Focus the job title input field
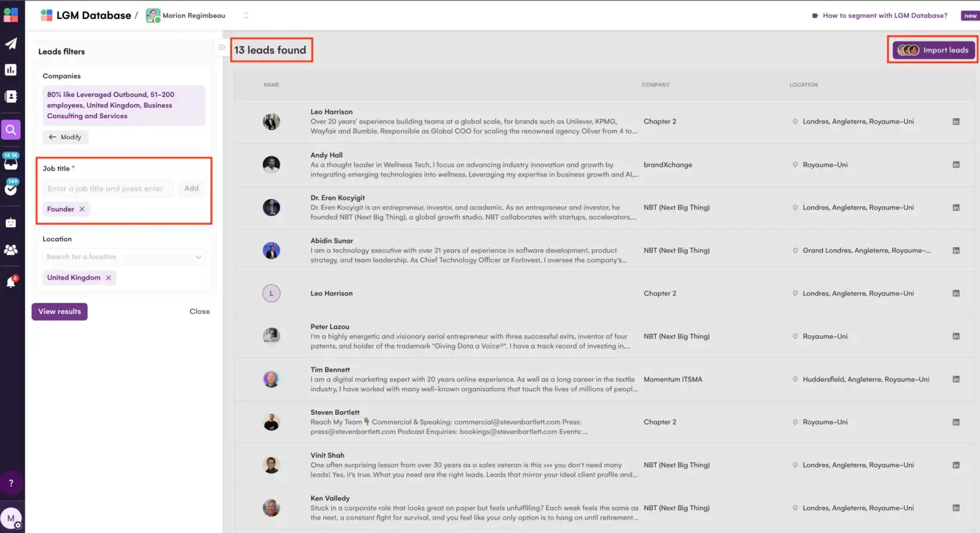 [107, 188]
